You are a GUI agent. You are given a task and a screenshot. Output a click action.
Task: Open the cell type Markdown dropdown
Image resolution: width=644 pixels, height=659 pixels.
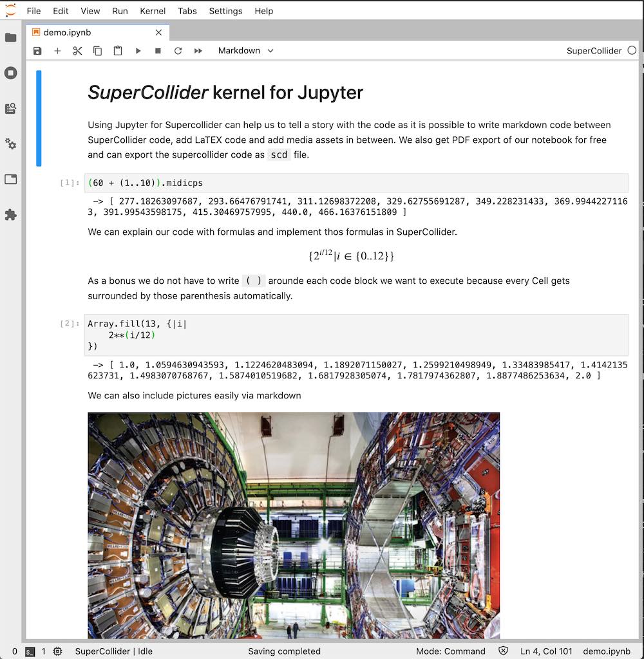(x=245, y=51)
